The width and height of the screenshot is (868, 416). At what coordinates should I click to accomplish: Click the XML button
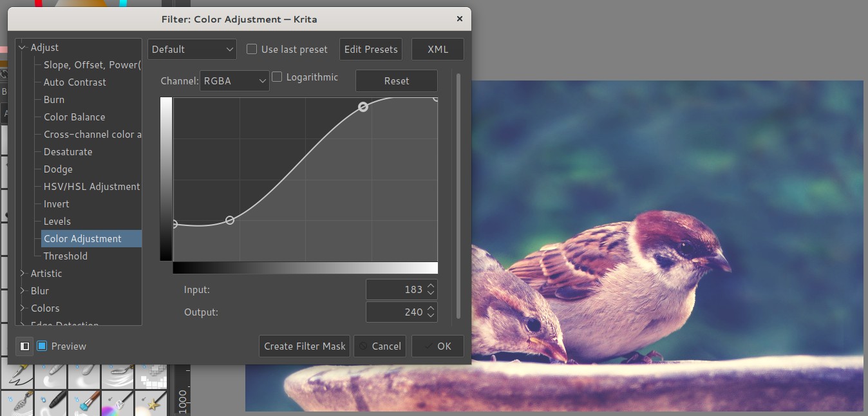[437, 49]
